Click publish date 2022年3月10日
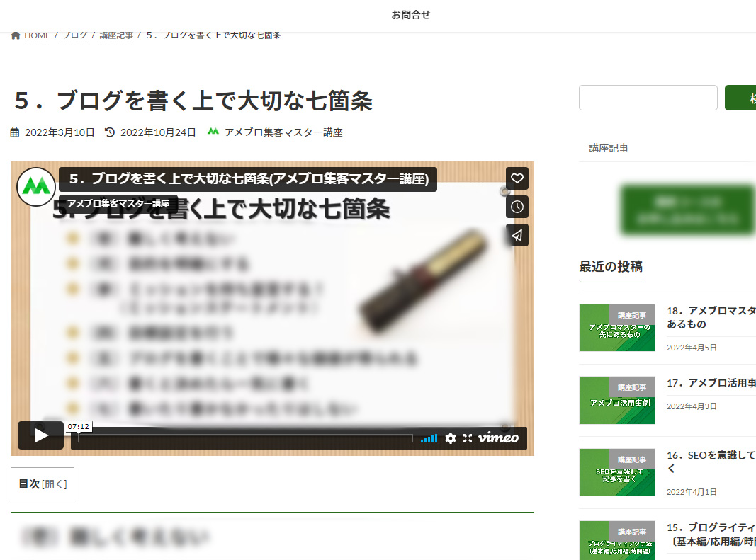Screen dimensions: 756x560 coord(60,132)
